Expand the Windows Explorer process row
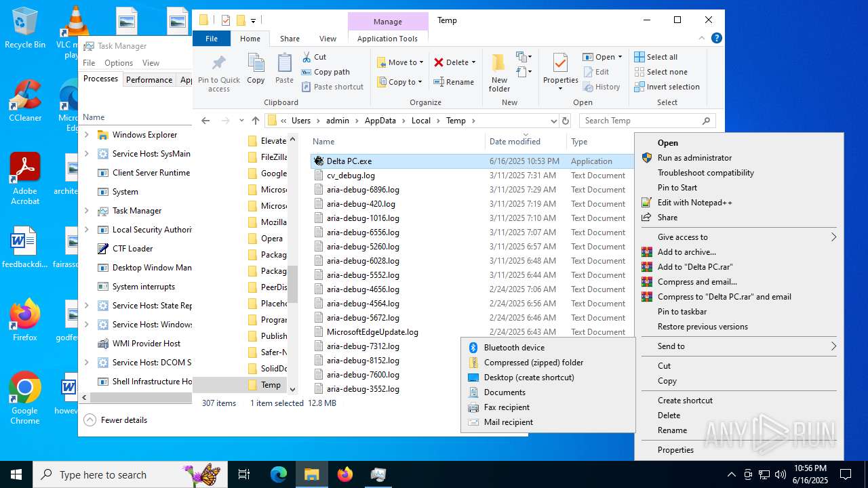 (86, 135)
